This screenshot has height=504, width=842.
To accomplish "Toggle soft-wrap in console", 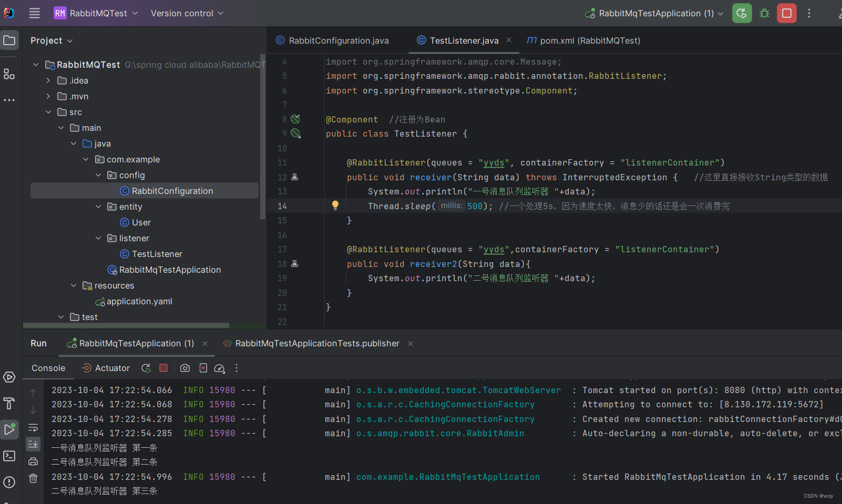I will pyautogui.click(x=33, y=427).
